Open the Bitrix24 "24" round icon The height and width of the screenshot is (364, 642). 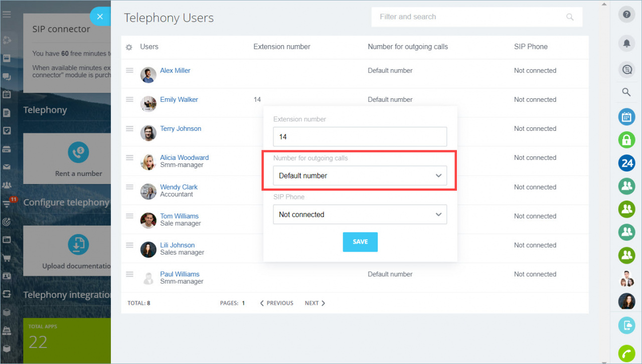click(x=626, y=163)
